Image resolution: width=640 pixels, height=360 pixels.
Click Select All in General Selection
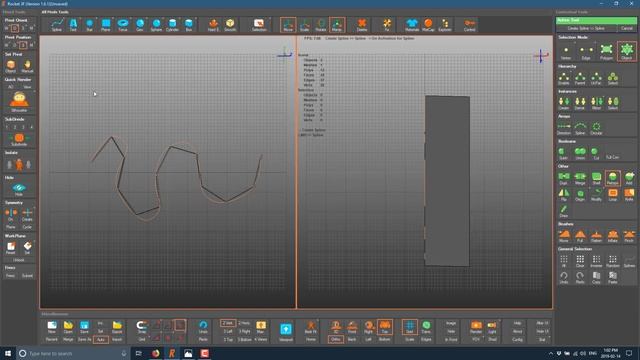tap(564, 261)
